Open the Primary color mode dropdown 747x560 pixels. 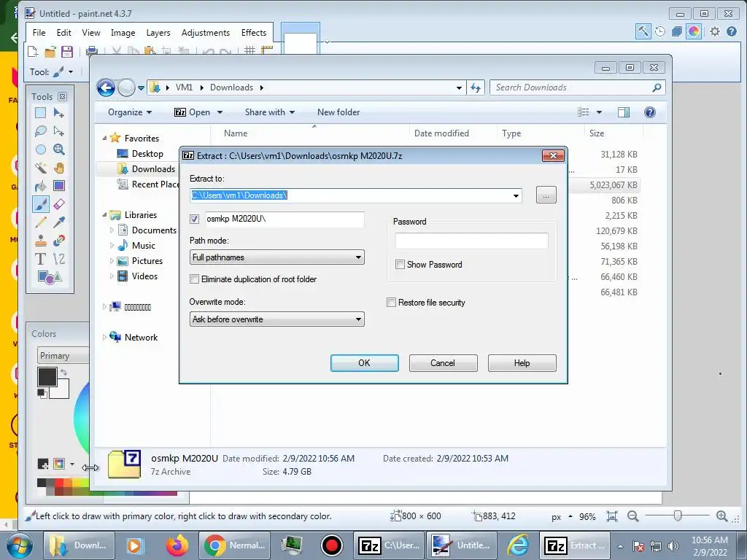click(63, 356)
